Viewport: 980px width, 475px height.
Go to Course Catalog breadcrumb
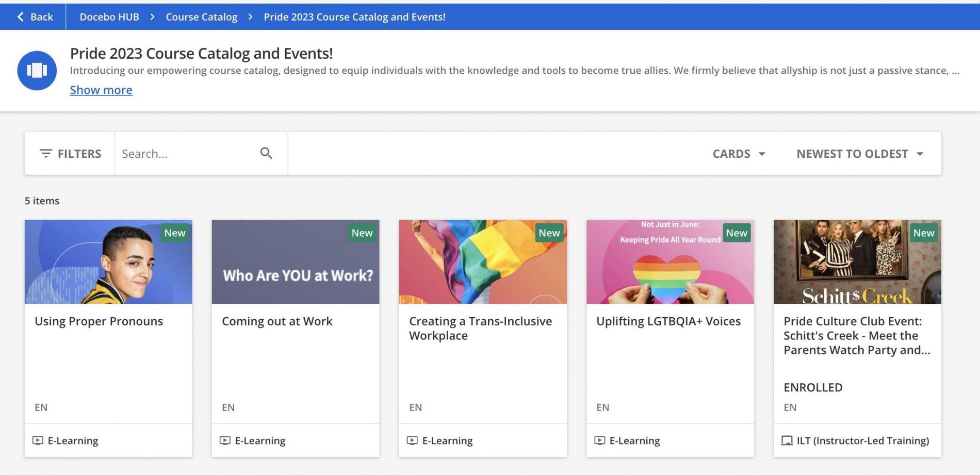[202, 17]
